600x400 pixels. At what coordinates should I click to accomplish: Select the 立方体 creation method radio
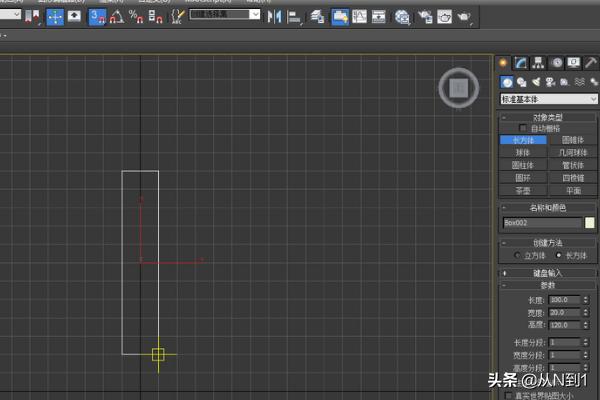(x=517, y=255)
